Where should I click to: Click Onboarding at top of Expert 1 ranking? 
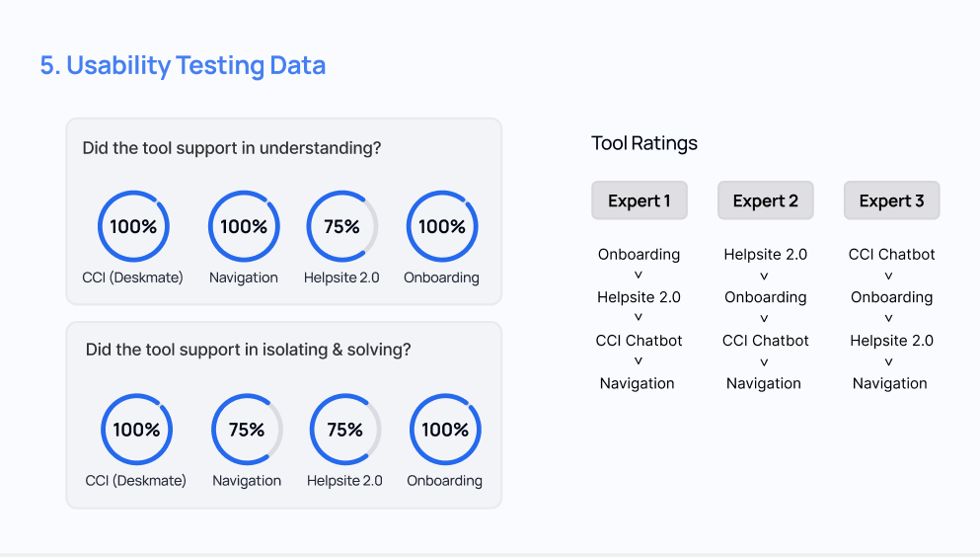coord(639,254)
